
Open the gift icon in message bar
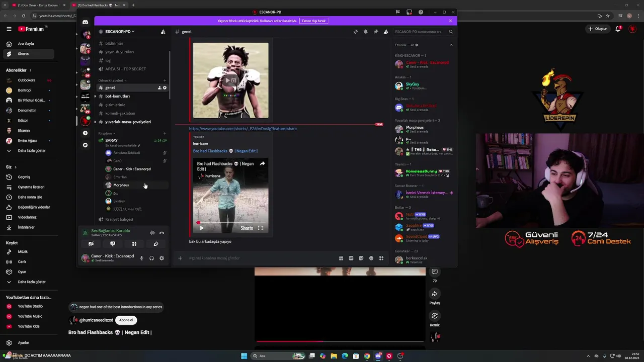(341, 258)
